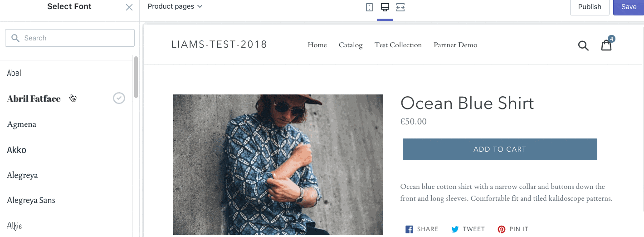Switch to mobile preview icon
Viewport: 644px width, 237px height.
point(369,7)
